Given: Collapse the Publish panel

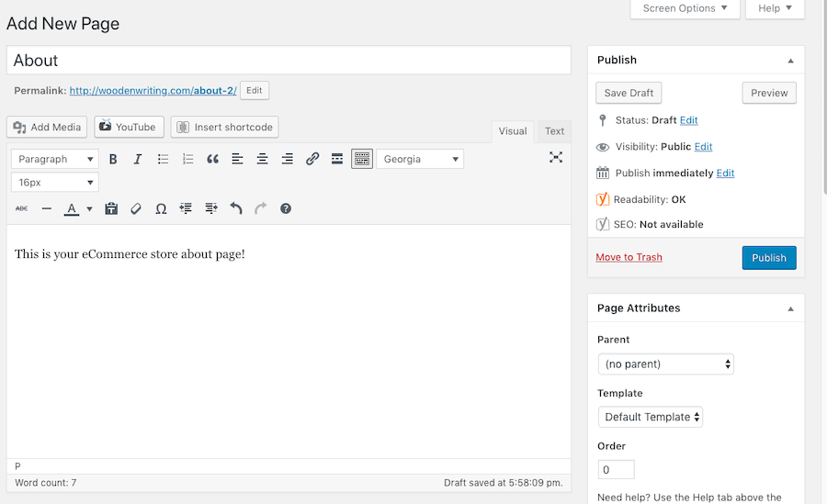Looking at the screenshot, I should point(790,61).
